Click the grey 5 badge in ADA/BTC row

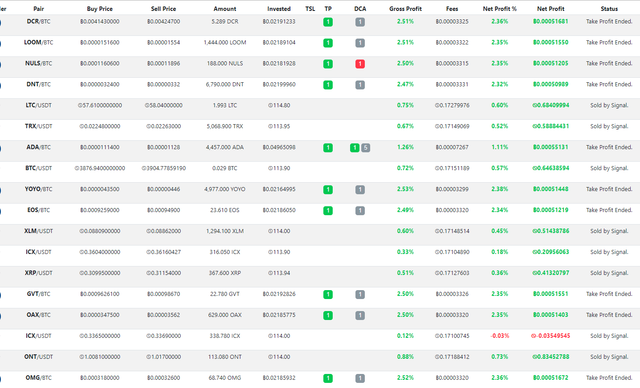coord(366,148)
